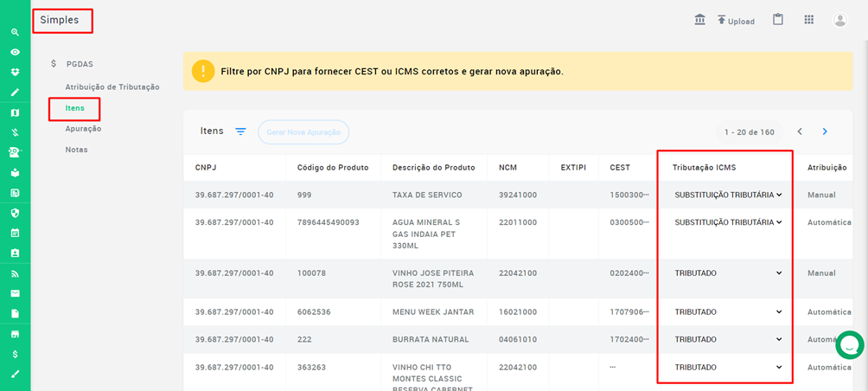Click the 1 - 20 de 160 pagination label
The image size is (868, 391).
pos(749,131)
